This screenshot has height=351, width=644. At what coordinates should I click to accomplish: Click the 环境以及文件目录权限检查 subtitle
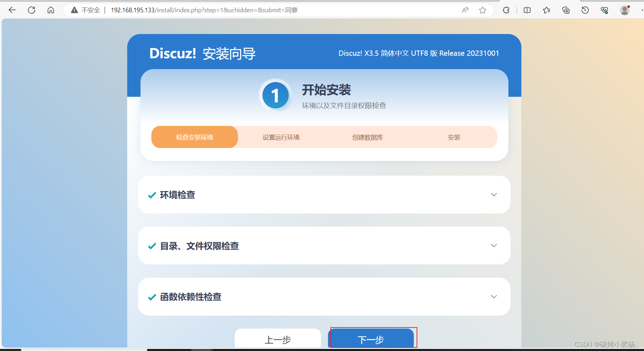[x=344, y=106]
